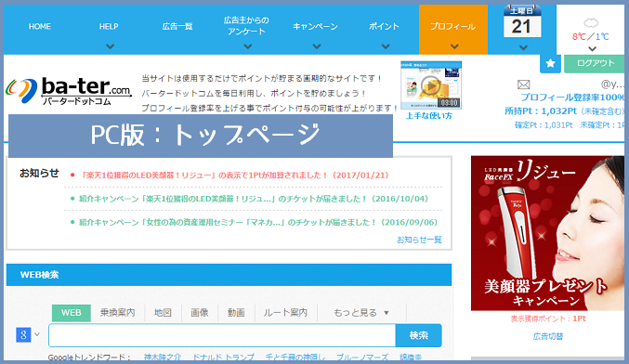Go to the HOME menu item

40,26
